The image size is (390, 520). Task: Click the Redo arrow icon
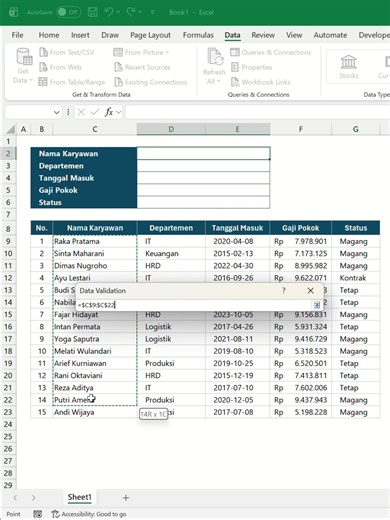[x=130, y=12]
